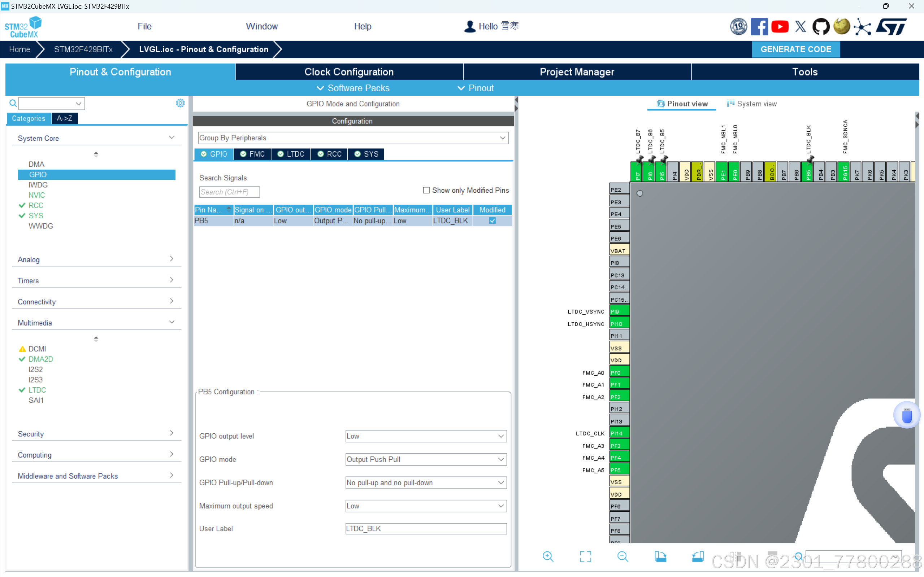
Task: Open the Clock Configuration tab
Action: point(348,72)
